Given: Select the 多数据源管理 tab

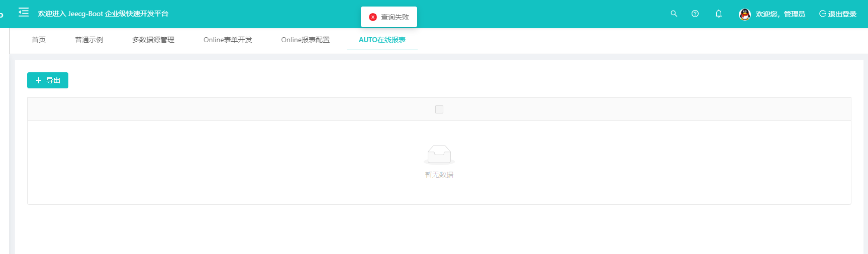Looking at the screenshot, I should click(153, 40).
